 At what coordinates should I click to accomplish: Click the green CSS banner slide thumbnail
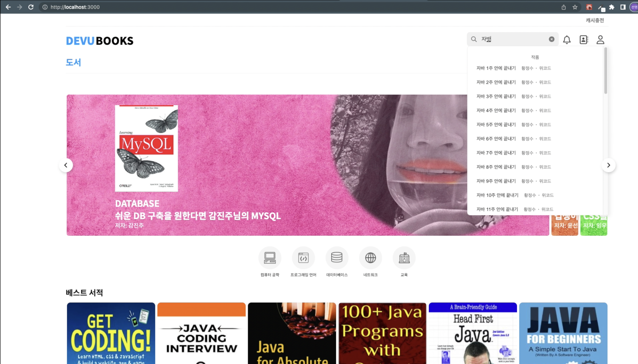click(594, 225)
